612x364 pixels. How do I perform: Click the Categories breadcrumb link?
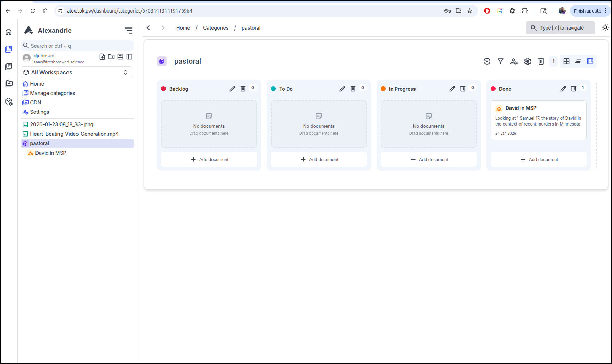[216, 28]
